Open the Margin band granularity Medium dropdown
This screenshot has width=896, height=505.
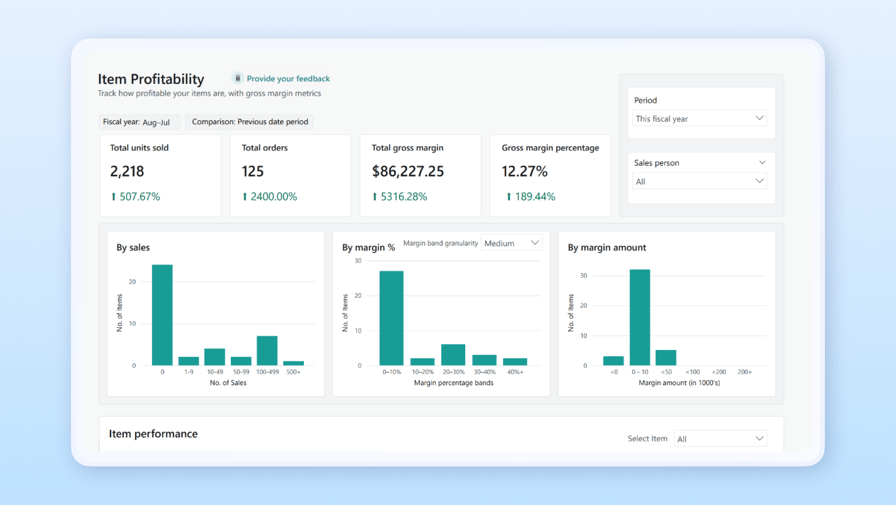click(x=512, y=243)
